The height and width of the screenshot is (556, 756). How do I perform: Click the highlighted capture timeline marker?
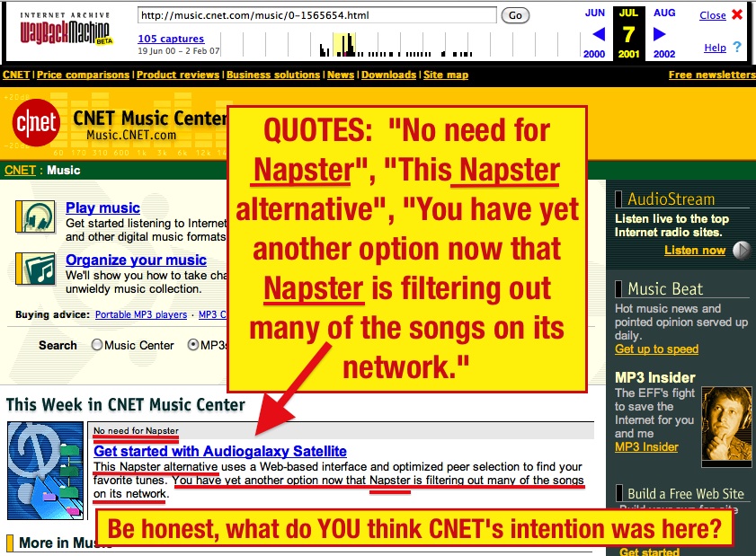[344, 44]
